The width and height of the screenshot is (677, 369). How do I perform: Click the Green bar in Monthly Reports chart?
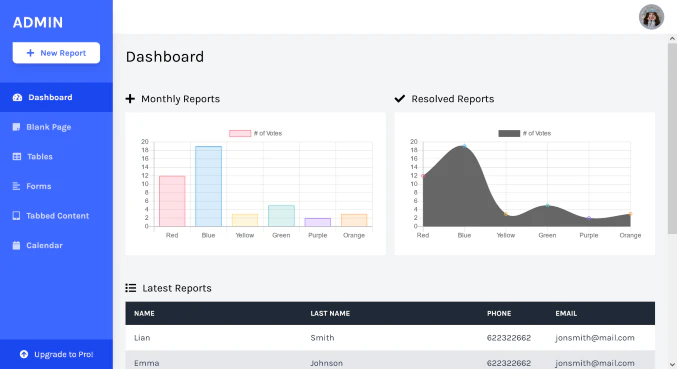click(x=282, y=216)
